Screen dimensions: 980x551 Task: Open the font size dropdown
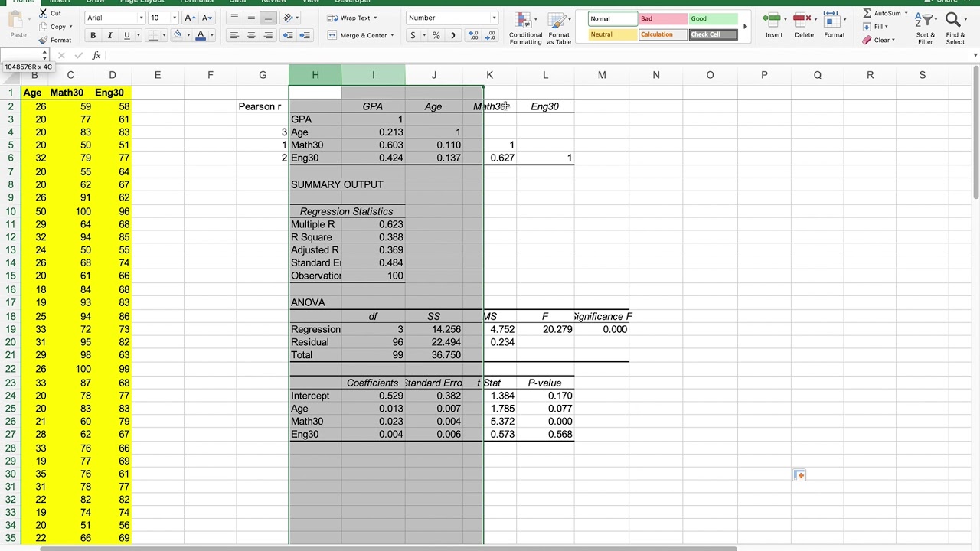coord(175,18)
